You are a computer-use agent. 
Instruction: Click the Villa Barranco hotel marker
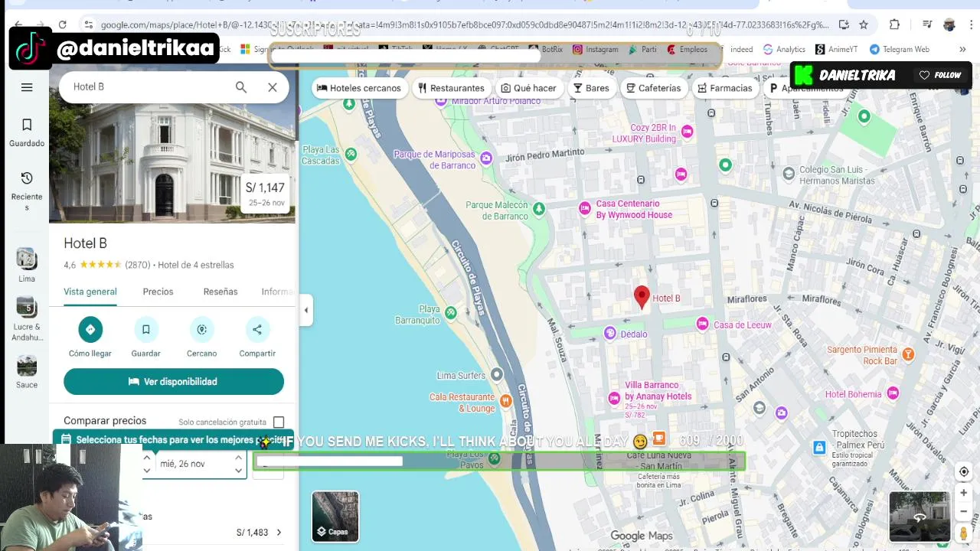pos(614,398)
